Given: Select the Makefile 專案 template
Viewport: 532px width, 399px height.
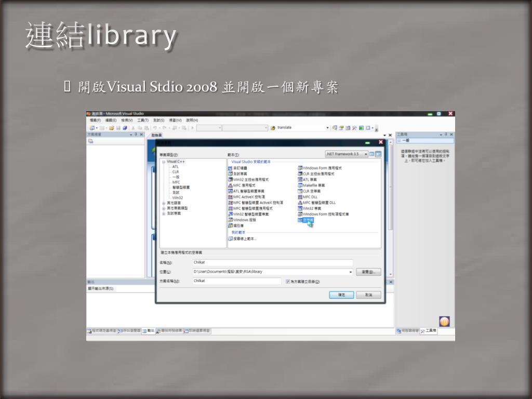Looking at the screenshot, I should pyautogui.click(x=311, y=185).
